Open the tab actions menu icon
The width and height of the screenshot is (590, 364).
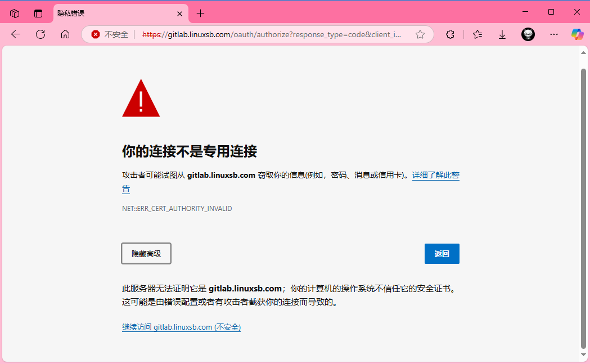point(38,14)
